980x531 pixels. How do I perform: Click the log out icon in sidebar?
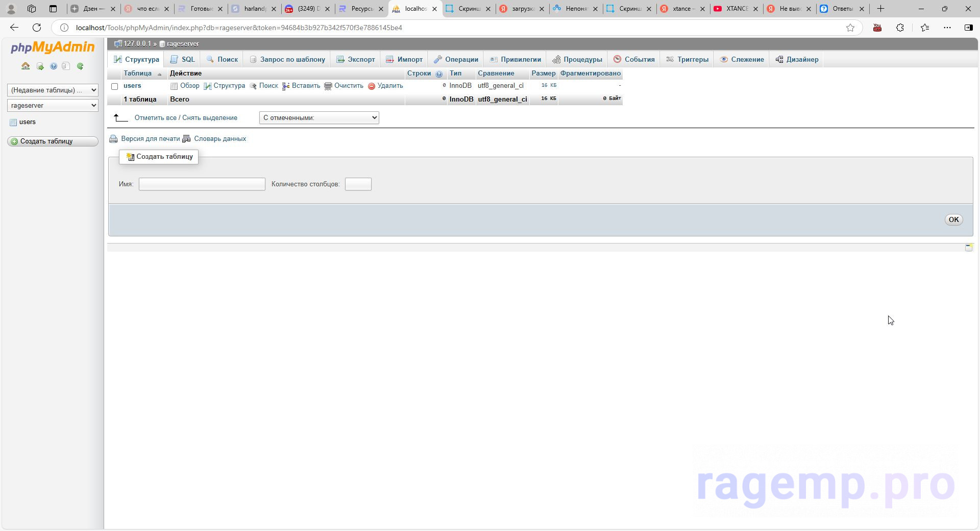pos(40,66)
